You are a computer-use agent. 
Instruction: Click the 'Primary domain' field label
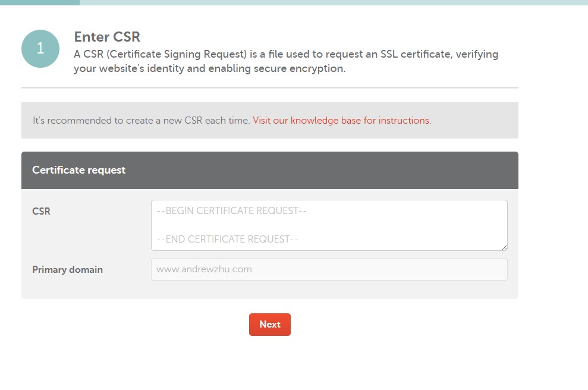tap(67, 269)
